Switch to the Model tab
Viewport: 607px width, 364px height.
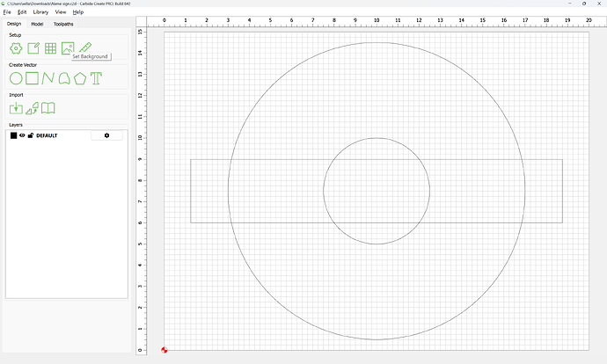[37, 24]
